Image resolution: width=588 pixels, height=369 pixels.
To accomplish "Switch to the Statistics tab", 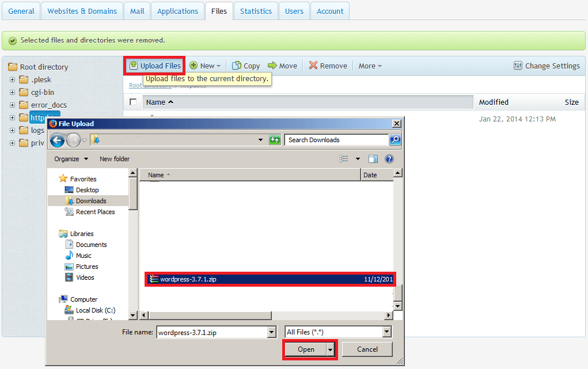I will click(256, 11).
